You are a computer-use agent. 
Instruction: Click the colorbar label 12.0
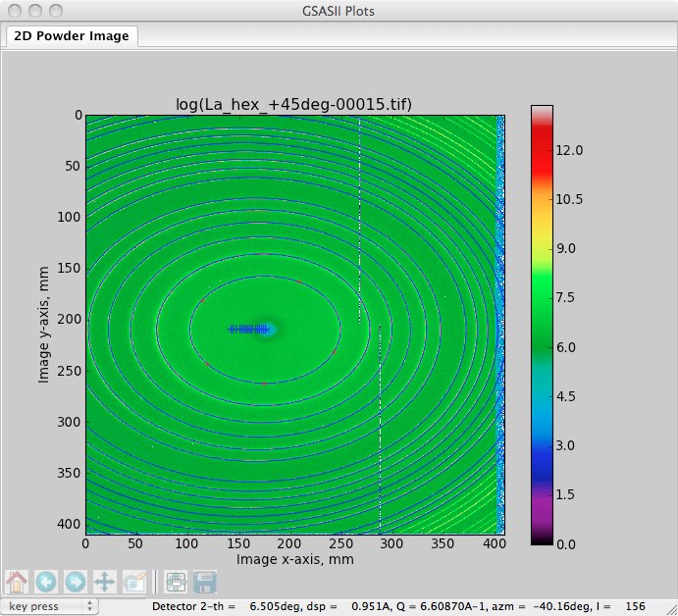[569, 150]
